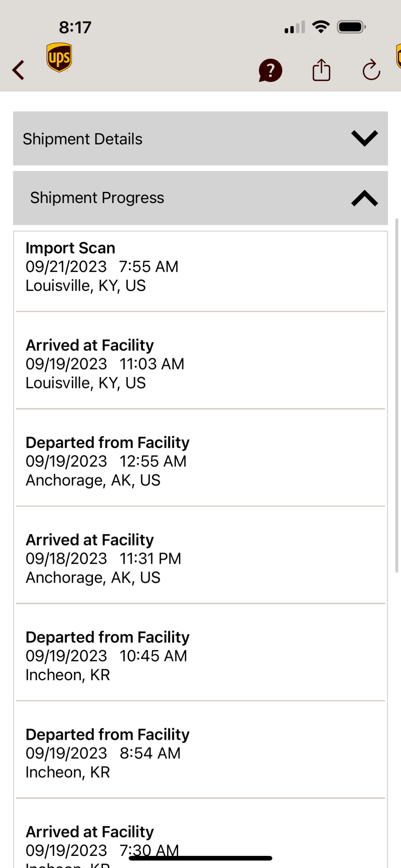
Task: Tap the 8:17 clock in status bar
Action: tap(75, 28)
